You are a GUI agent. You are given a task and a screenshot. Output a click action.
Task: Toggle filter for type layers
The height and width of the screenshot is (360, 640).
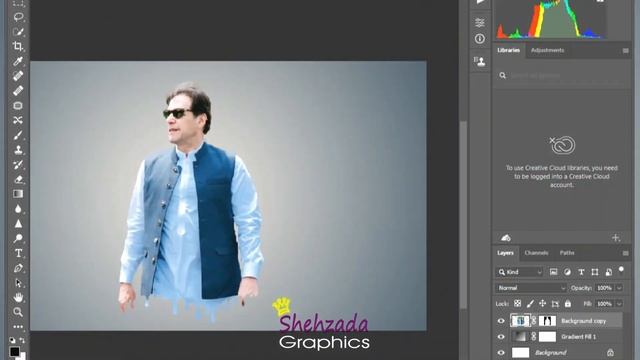point(581,272)
